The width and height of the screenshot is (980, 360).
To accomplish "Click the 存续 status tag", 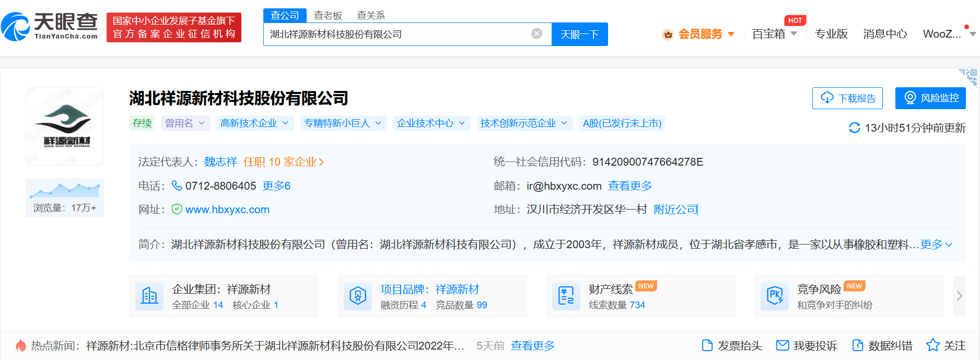I will tap(142, 123).
